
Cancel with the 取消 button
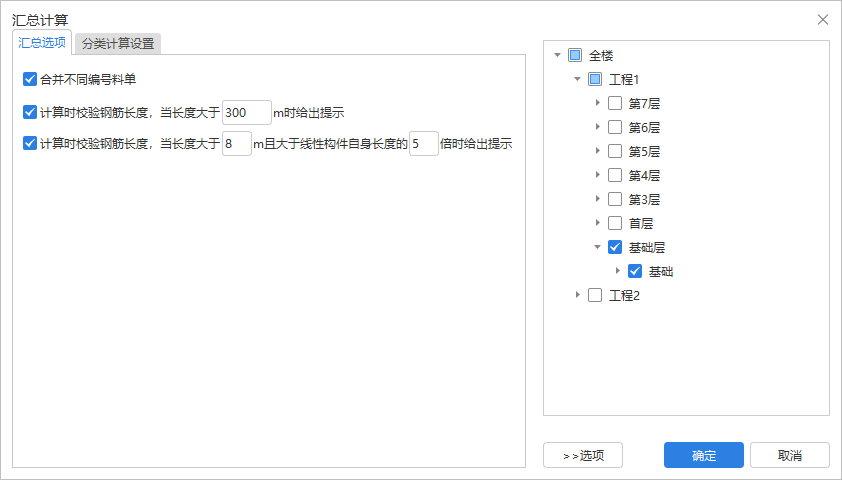click(x=789, y=455)
